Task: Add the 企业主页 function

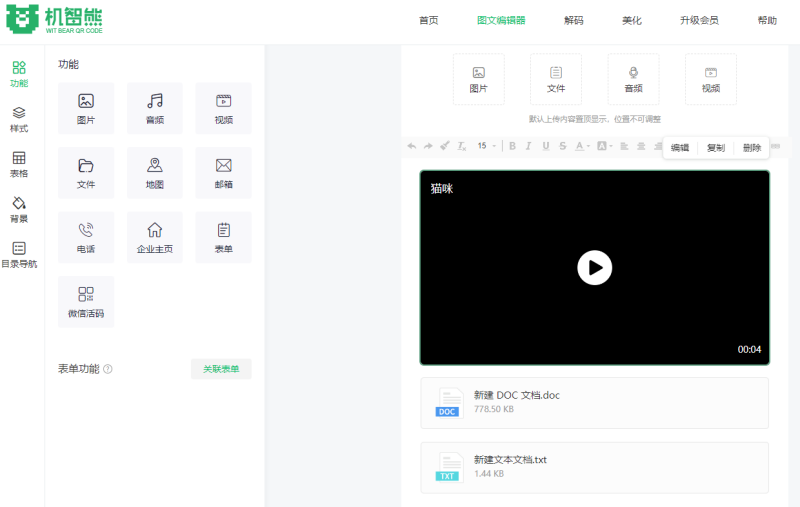Action: 155,237
